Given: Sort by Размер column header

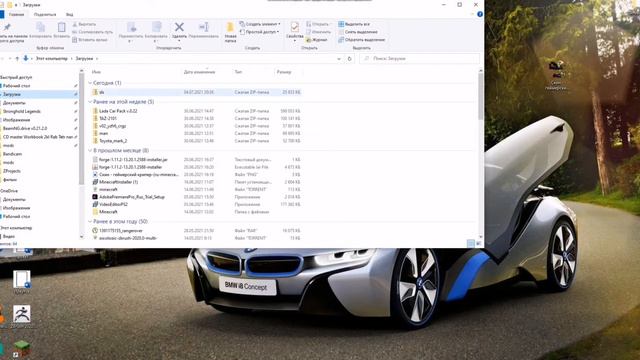Looking at the screenshot, I should click(x=284, y=72).
